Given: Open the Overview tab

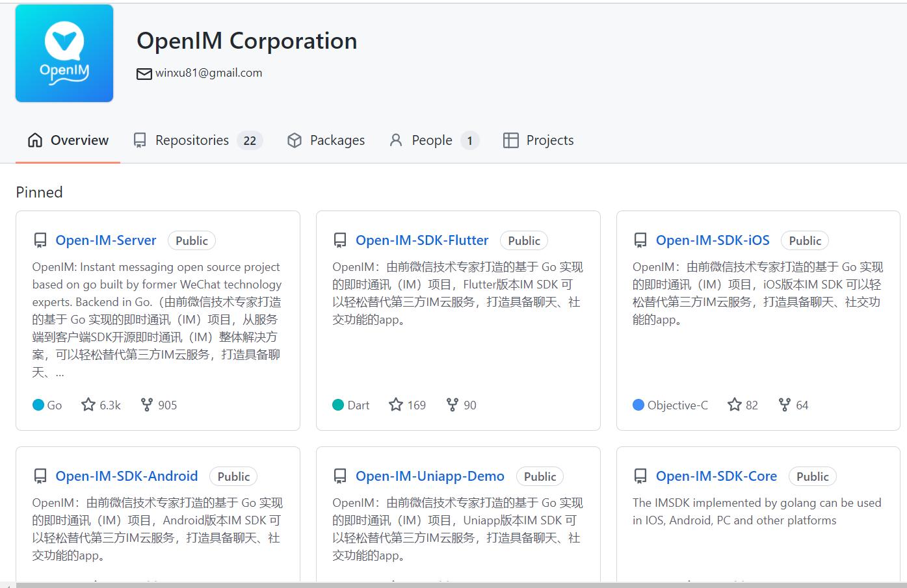Looking at the screenshot, I should (x=68, y=140).
